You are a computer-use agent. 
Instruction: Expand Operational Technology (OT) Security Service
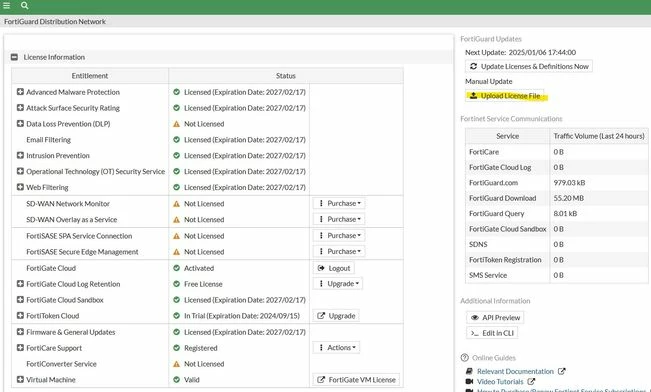pos(20,171)
